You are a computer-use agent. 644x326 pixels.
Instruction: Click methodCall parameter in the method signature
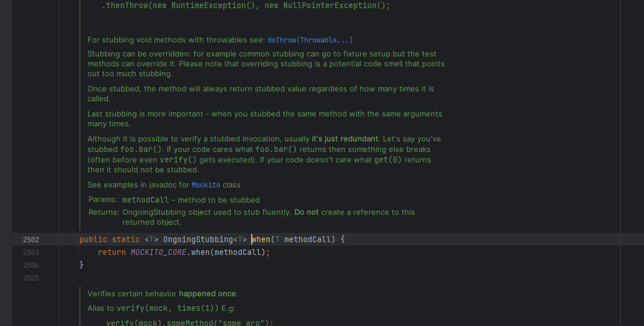point(307,240)
